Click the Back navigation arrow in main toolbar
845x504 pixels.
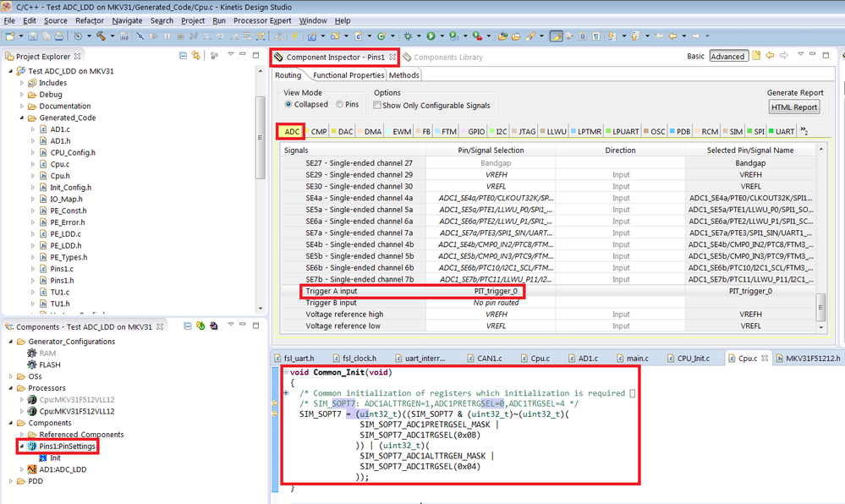tap(672, 36)
